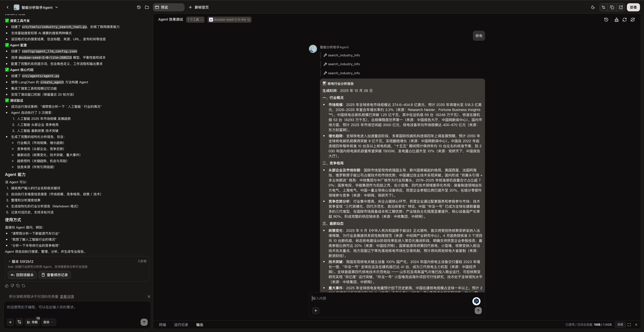Image resolution: width=644 pixels, height=332 pixels.
Task: Click the 回到该版本 button
Action: 22,275
